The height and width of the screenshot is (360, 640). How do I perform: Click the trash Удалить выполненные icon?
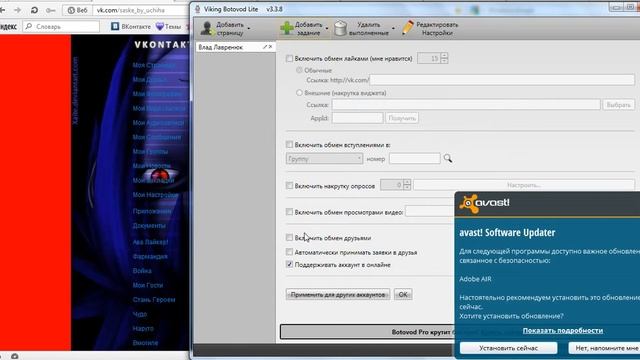(340, 28)
